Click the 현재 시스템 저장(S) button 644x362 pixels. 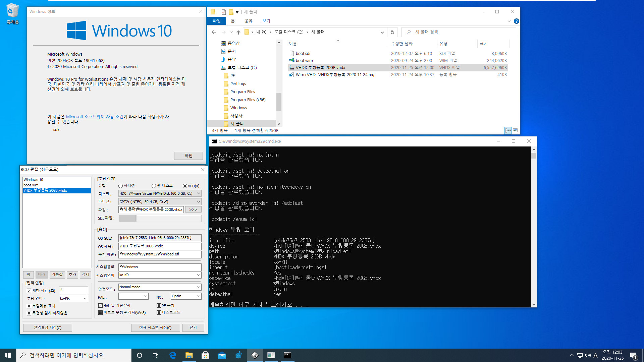tap(156, 327)
